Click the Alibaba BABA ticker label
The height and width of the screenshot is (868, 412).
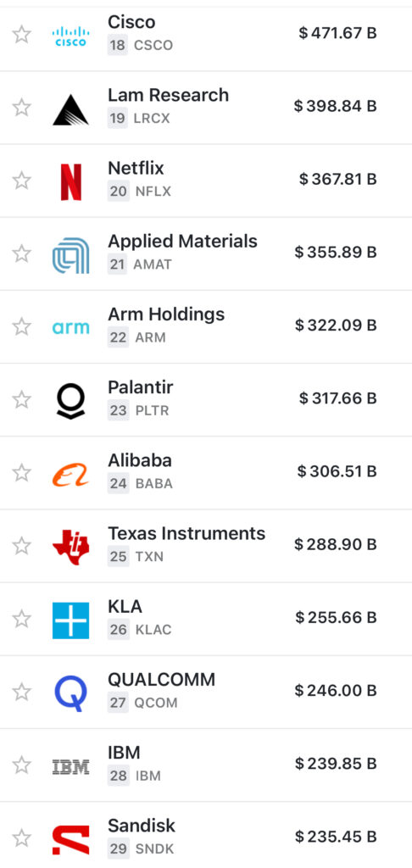click(x=154, y=484)
